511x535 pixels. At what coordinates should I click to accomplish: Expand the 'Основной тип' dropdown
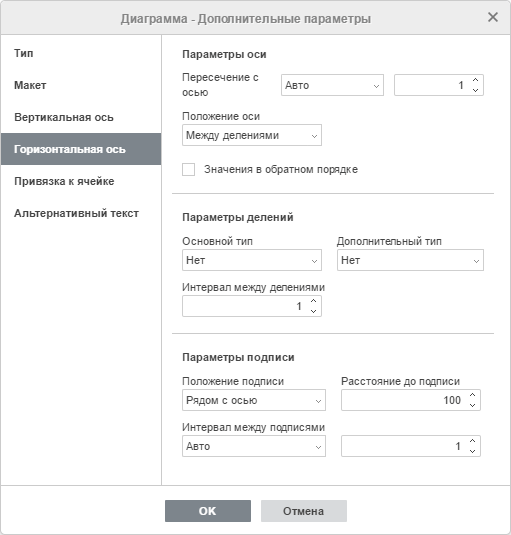click(252, 260)
